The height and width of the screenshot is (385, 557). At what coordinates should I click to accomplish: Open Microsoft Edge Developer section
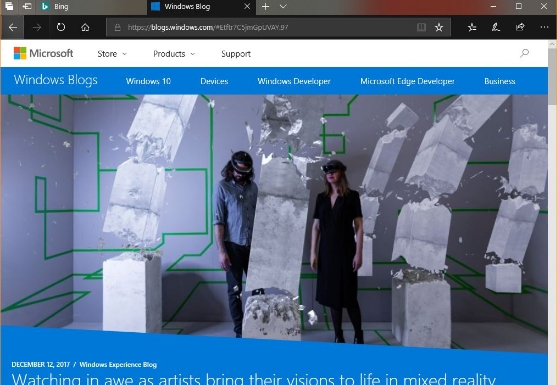pos(407,81)
